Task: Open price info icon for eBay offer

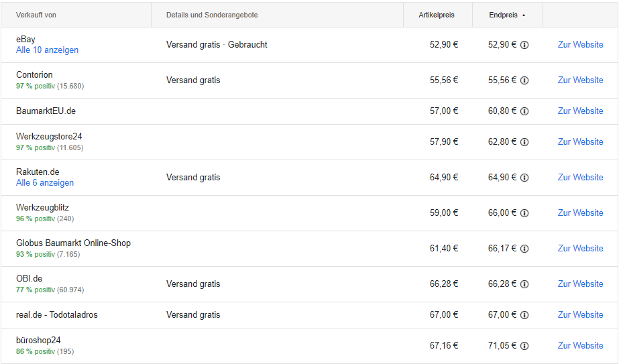Action: (x=524, y=45)
